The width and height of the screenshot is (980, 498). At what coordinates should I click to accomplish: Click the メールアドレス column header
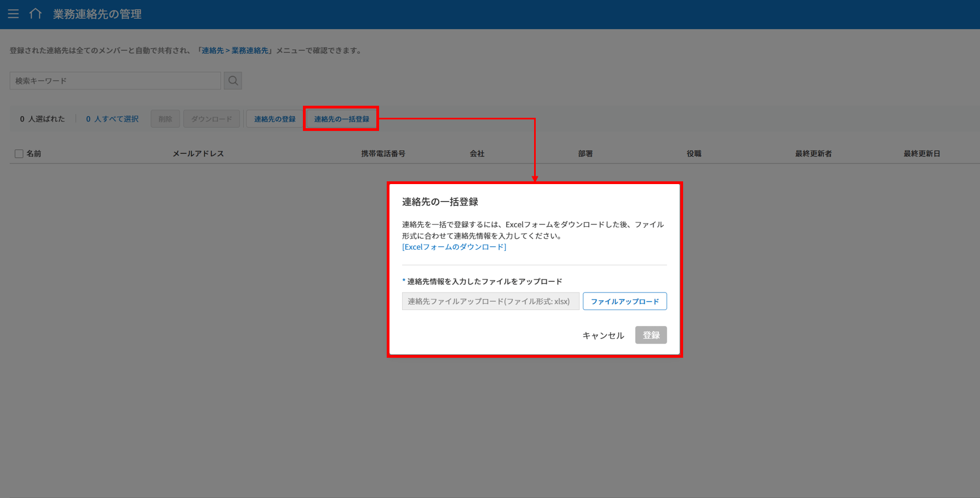tap(198, 154)
